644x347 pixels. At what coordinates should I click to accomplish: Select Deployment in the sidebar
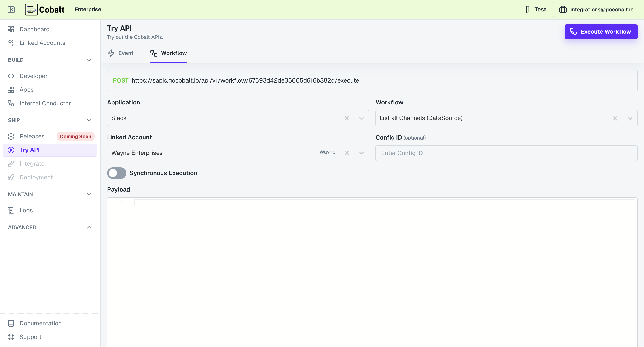pos(36,177)
